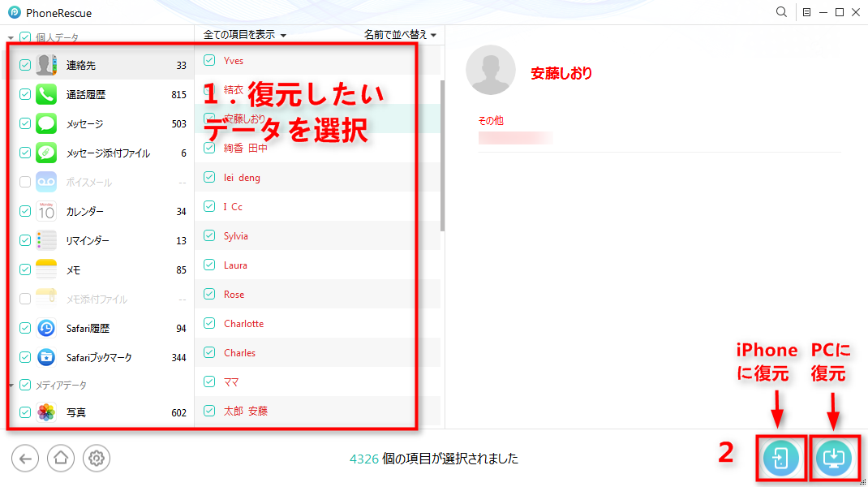Select contact Laura

[235, 265]
